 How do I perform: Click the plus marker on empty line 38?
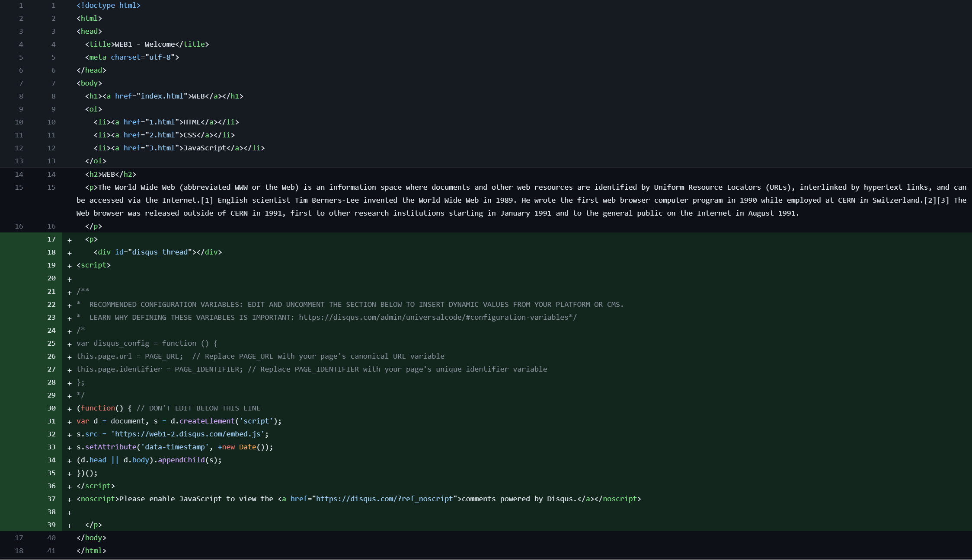tap(69, 513)
